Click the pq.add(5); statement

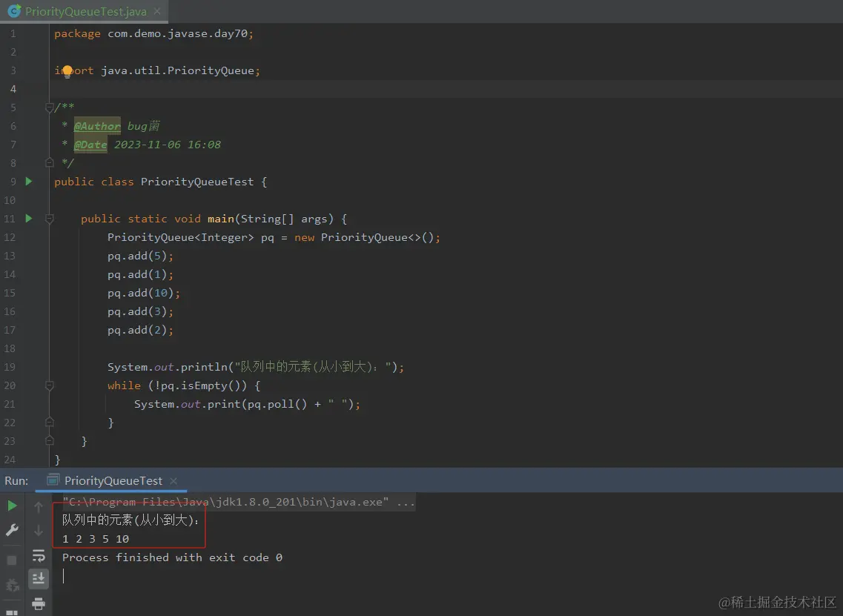(x=140, y=256)
